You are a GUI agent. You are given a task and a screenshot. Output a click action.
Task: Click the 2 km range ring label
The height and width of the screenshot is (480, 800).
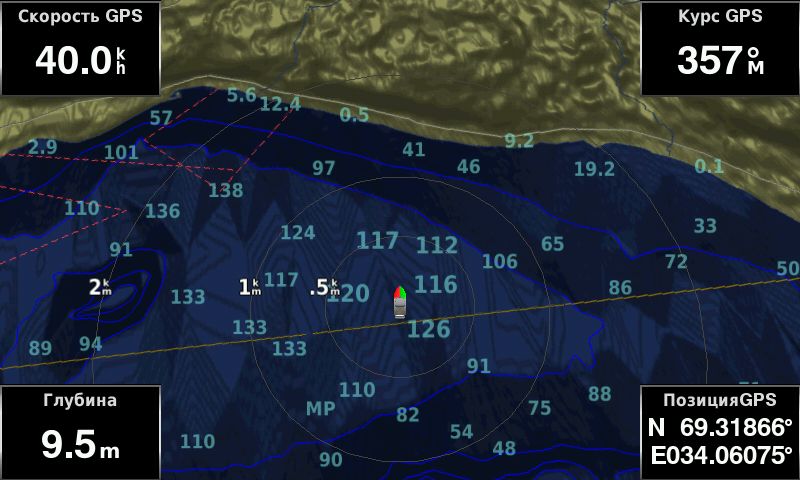(100, 288)
